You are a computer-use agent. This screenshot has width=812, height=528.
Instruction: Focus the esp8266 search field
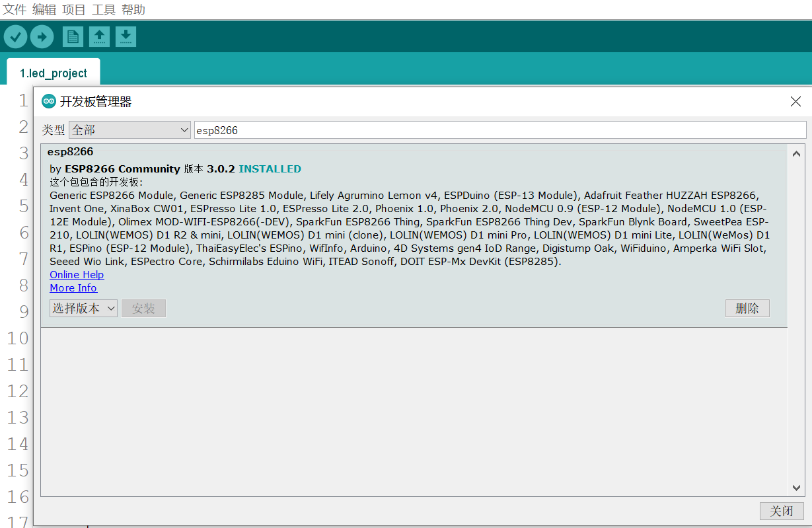pos(500,130)
